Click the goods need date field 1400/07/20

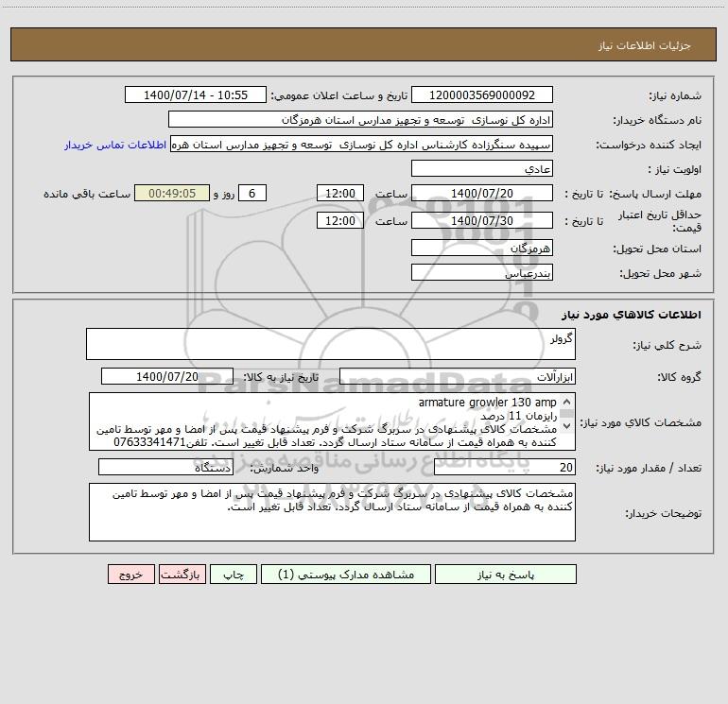[167, 376]
